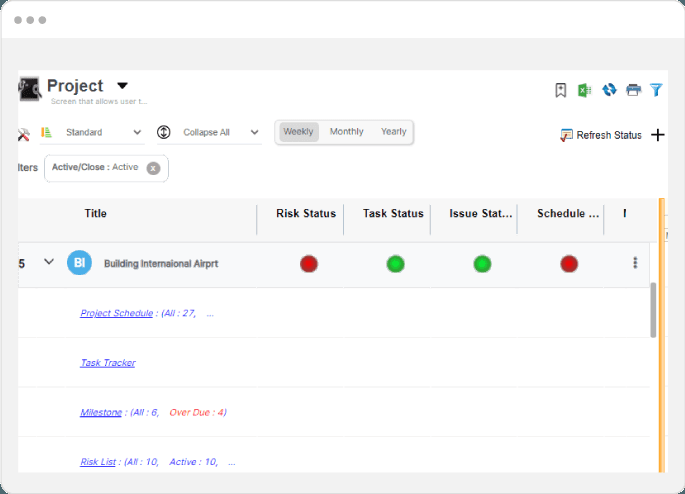Click the Active/Close : Active filter chip
Screen dimensions: 685x494
106,168
